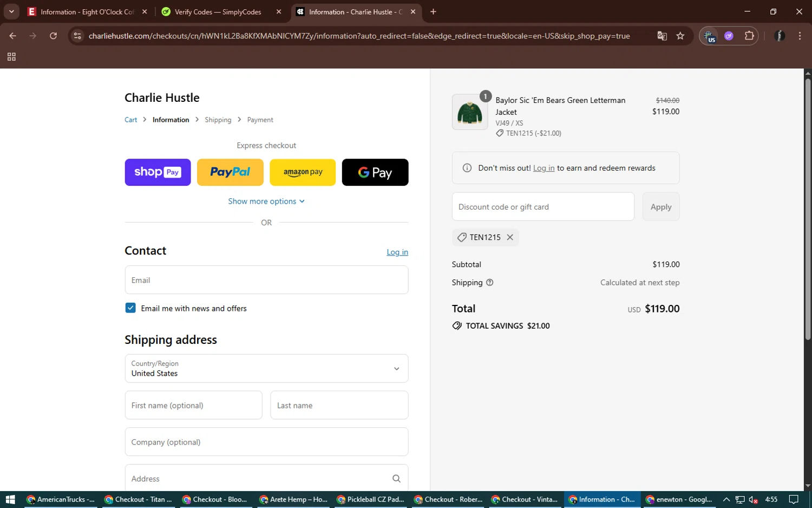Click the Apply discount button

[x=661, y=206]
